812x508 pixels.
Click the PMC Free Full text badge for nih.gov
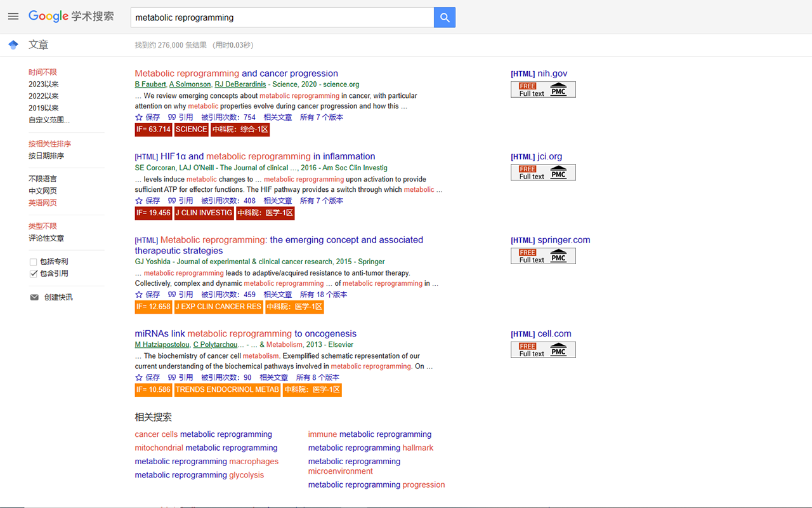[x=543, y=90]
